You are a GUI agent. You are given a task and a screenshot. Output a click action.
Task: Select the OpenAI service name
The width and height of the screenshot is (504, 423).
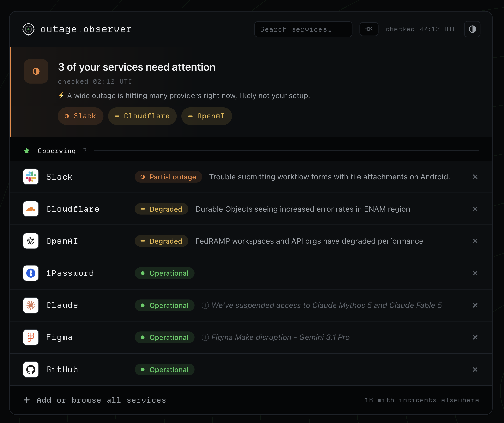62,241
